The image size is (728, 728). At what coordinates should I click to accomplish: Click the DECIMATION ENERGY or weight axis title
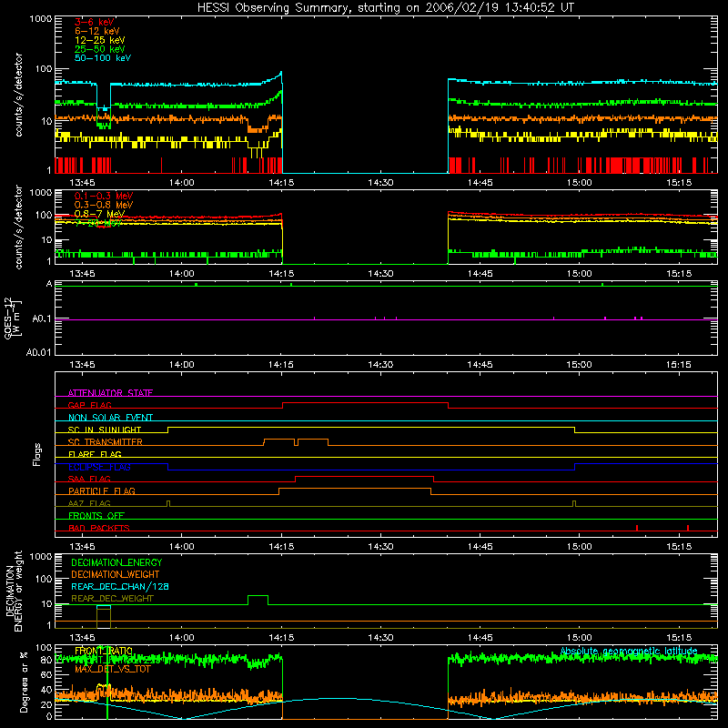tap(14, 591)
